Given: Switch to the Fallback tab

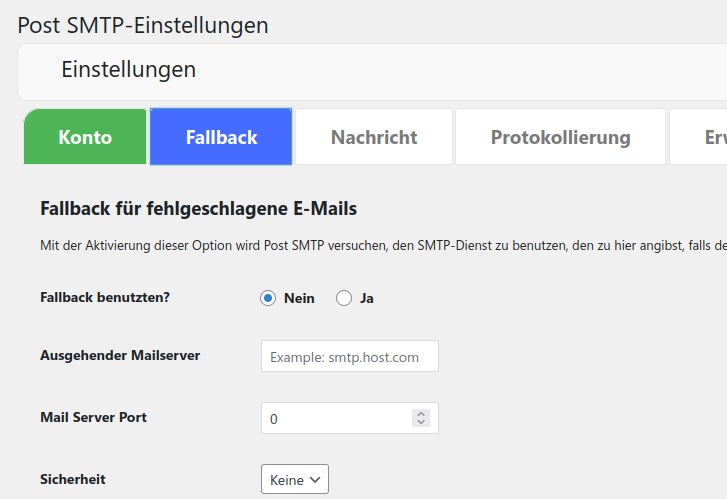Looking at the screenshot, I should (221, 137).
